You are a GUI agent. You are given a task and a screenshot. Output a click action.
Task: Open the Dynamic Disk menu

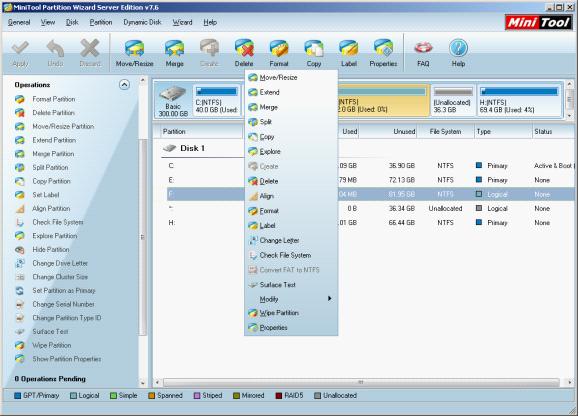coord(142,22)
